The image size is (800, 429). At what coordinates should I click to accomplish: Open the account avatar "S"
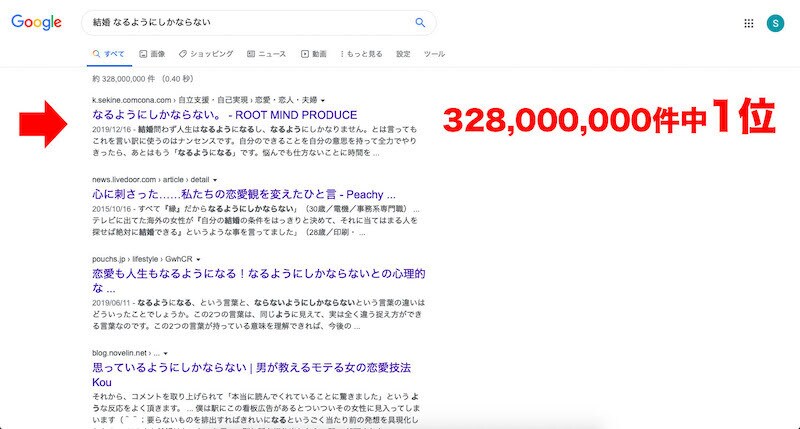[x=775, y=23]
